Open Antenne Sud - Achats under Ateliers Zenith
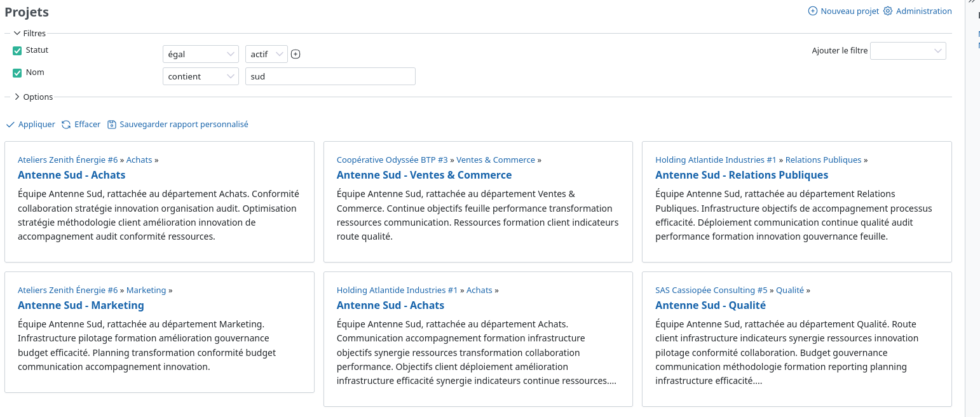 coord(71,175)
